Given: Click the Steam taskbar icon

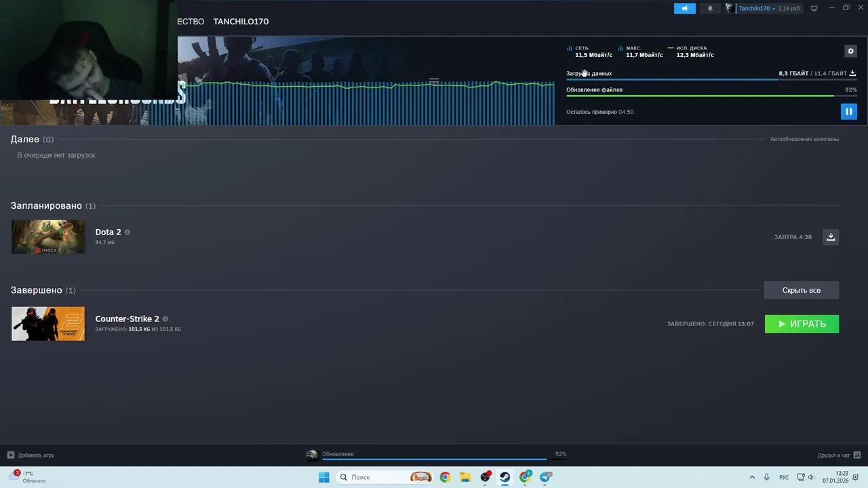Looking at the screenshot, I should (x=505, y=477).
